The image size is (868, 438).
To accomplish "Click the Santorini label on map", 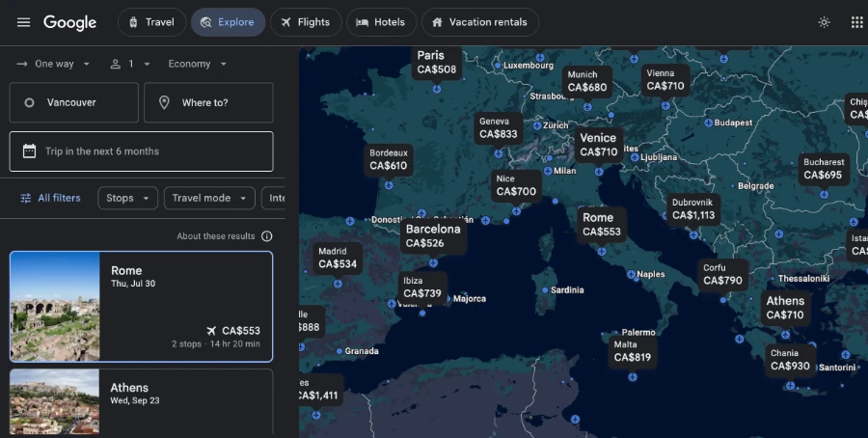I will click(x=837, y=368).
